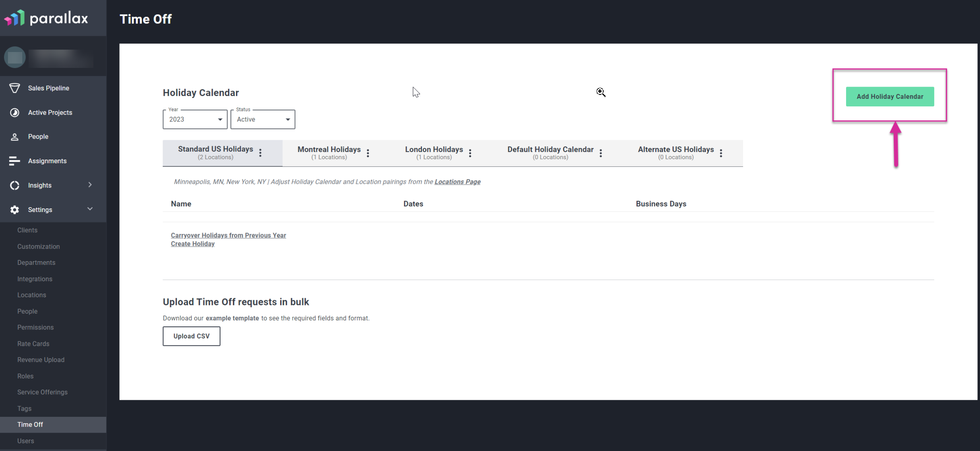This screenshot has height=451, width=980.
Task: Expand the Insights submenu chevron
Action: pos(90,185)
